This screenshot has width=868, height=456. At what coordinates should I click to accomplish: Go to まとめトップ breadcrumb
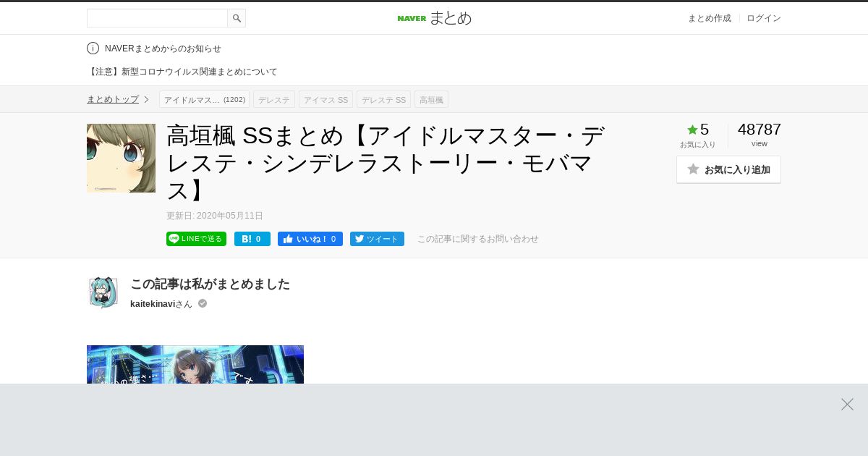(113, 99)
